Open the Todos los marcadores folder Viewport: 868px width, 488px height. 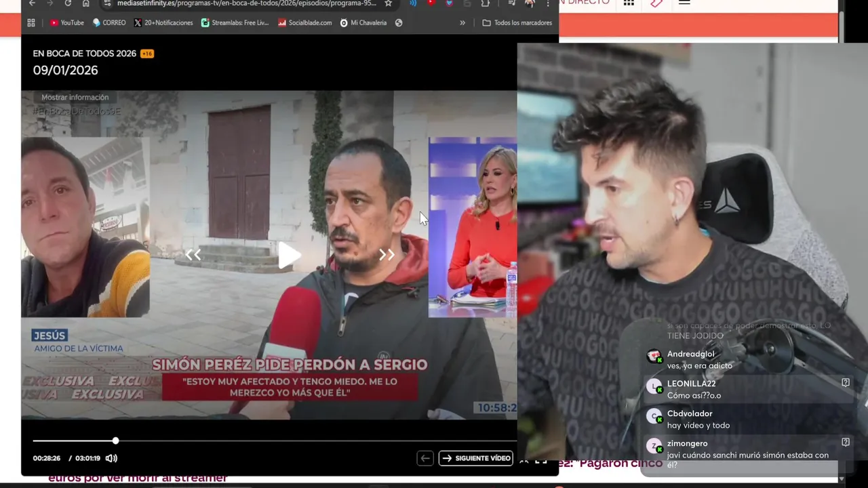click(x=517, y=22)
